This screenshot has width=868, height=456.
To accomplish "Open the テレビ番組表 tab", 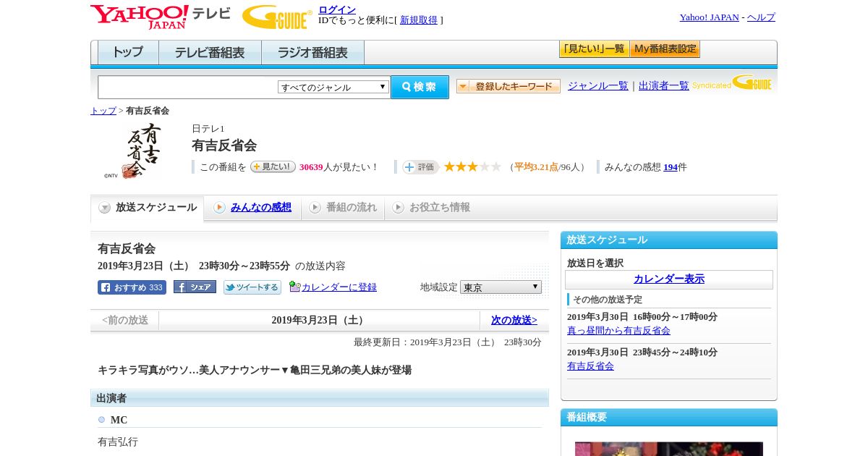I will (210, 53).
